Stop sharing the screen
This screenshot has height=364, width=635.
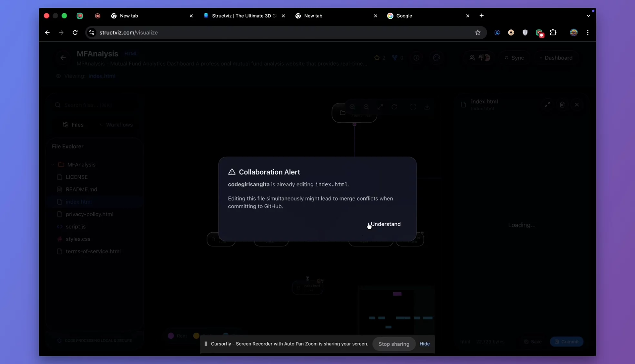coord(394,344)
